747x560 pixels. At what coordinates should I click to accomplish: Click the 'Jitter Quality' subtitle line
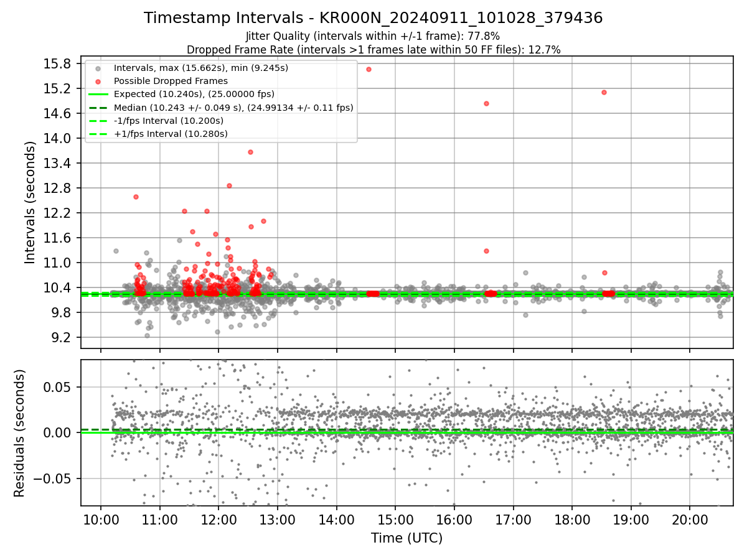(x=373, y=36)
